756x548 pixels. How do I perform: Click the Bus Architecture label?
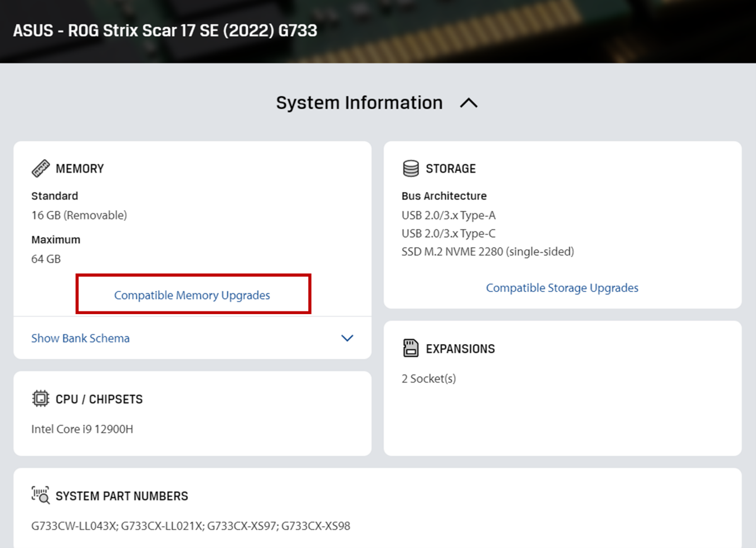click(444, 196)
